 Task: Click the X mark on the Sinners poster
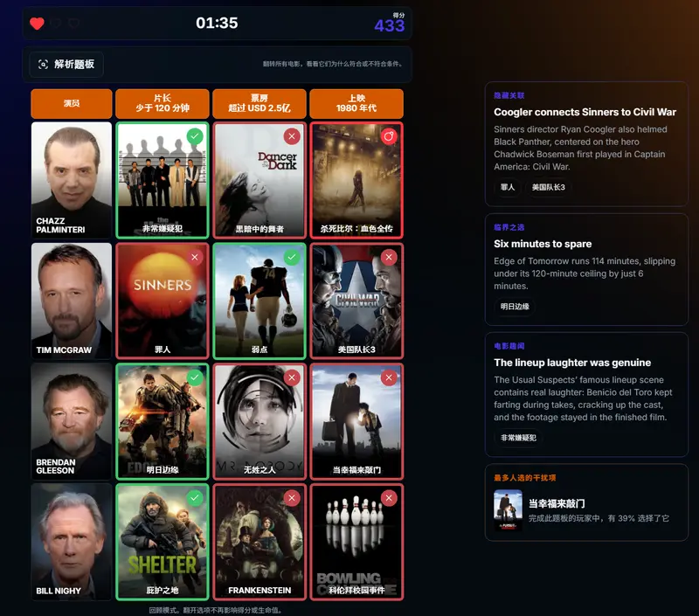coord(195,257)
